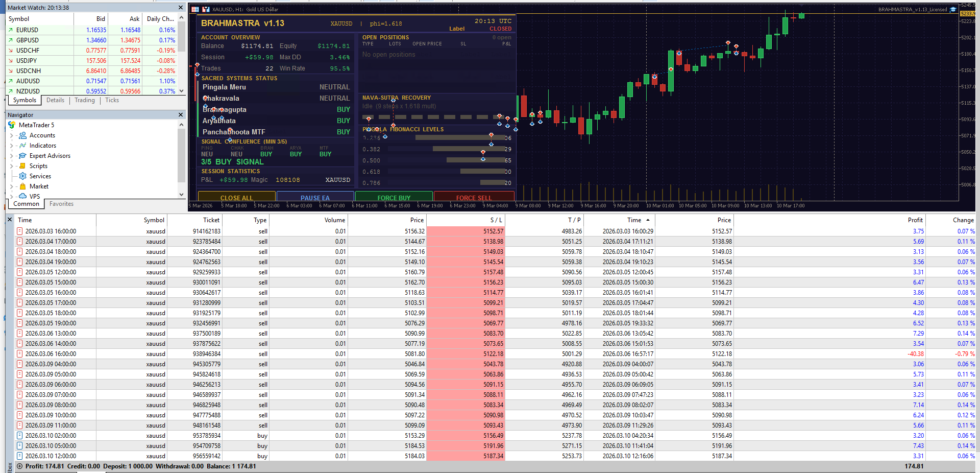Click the FORCE SELL button

[x=474, y=197]
